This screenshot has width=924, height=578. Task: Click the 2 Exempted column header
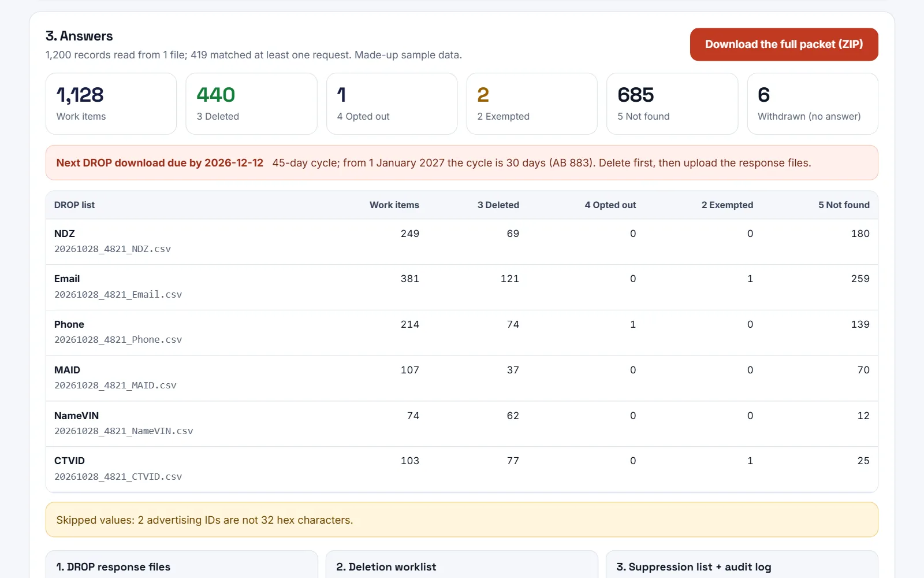[x=727, y=205]
